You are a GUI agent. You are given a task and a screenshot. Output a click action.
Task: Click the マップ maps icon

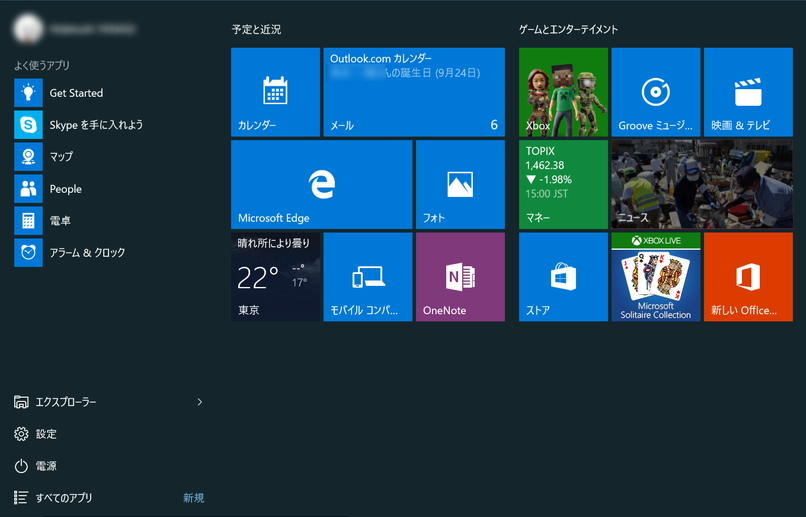coord(28,156)
